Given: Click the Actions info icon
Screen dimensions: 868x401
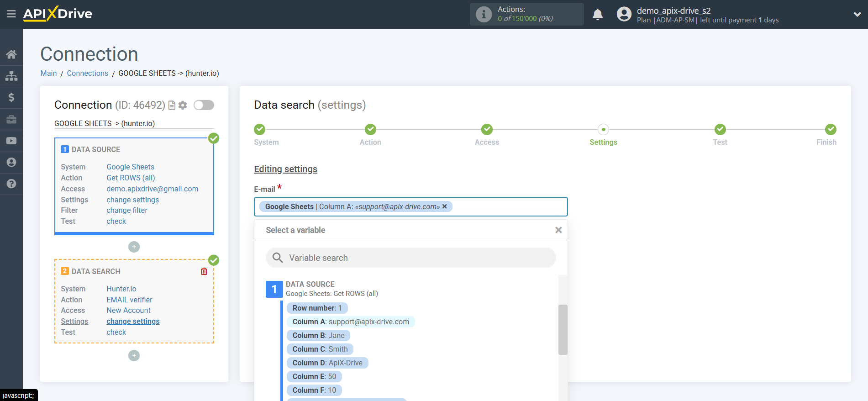Looking at the screenshot, I should [484, 14].
